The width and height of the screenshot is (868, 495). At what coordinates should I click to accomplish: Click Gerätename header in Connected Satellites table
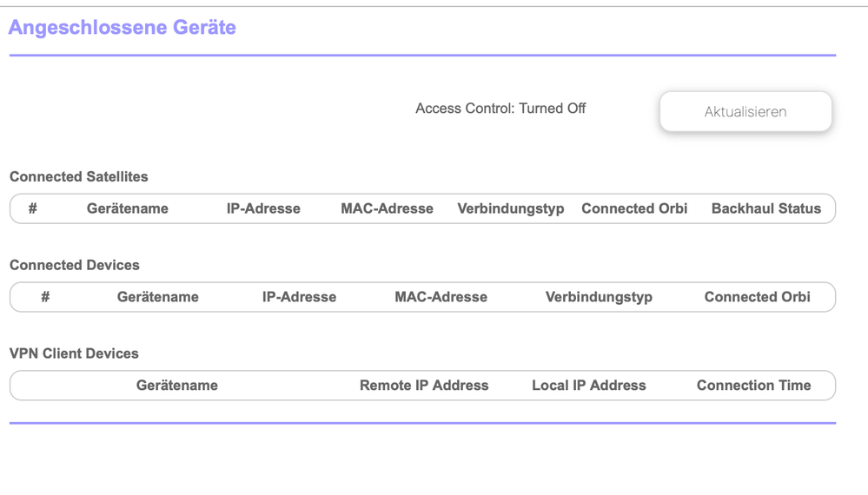click(128, 208)
